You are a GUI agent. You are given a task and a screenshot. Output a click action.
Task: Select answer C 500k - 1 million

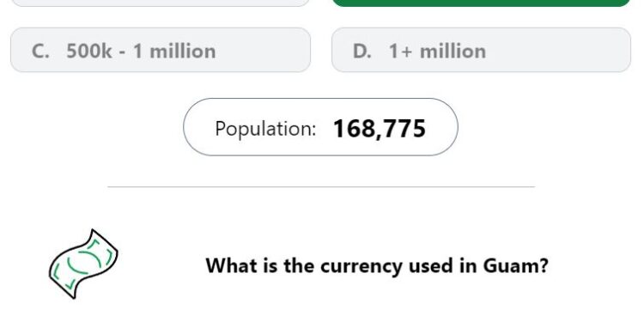(161, 50)
